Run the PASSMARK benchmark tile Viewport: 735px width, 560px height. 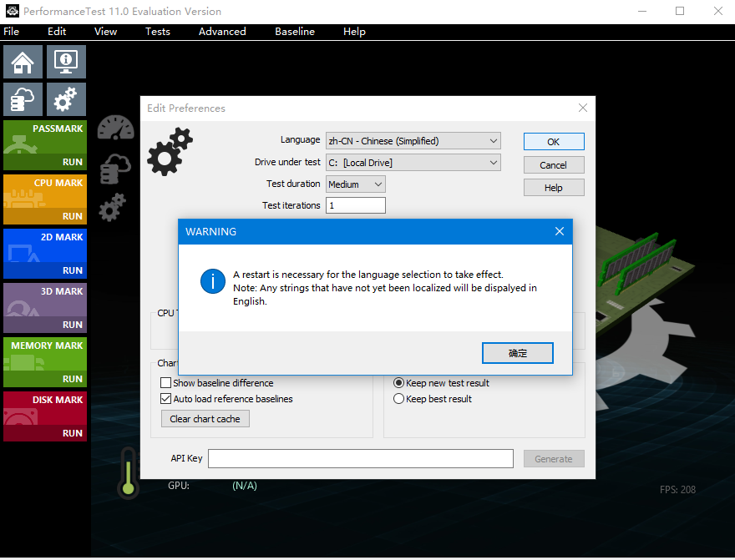44,145
